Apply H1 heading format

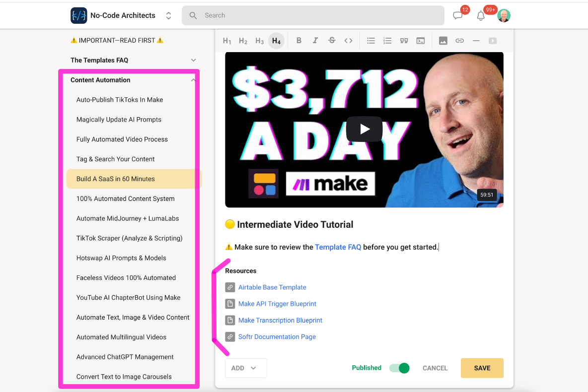(x=227, y=41)
